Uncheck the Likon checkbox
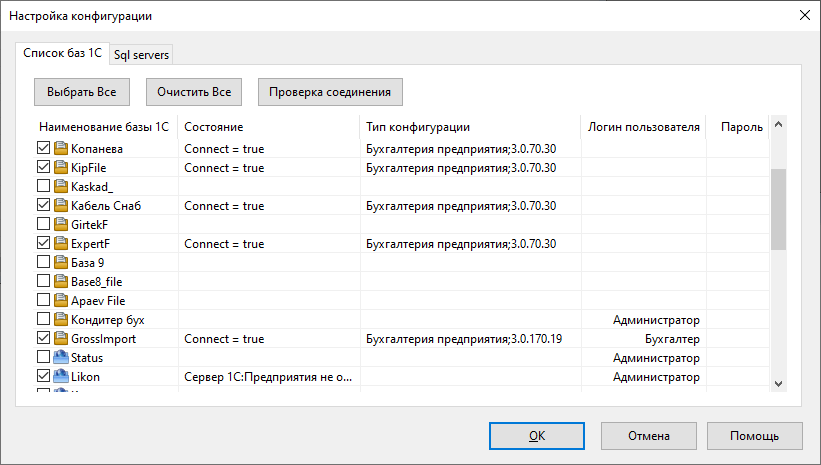Viewport: 821px width, 465px height. point(43,376)
